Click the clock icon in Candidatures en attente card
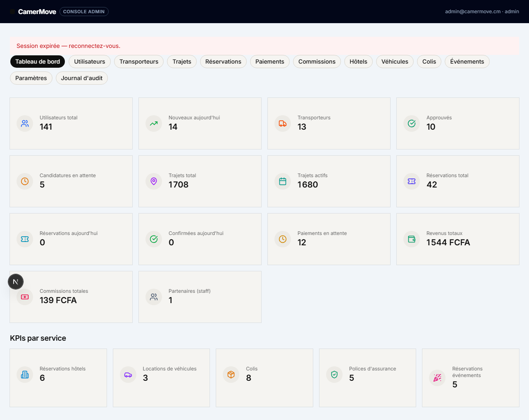This screenshot has height=420, width=529. click(25, 181)
